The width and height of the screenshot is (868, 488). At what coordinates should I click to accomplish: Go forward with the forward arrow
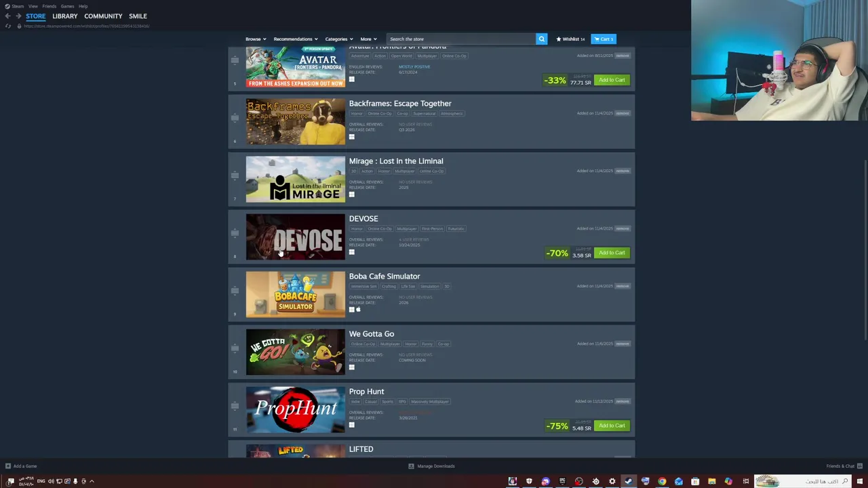pos(18,16)
